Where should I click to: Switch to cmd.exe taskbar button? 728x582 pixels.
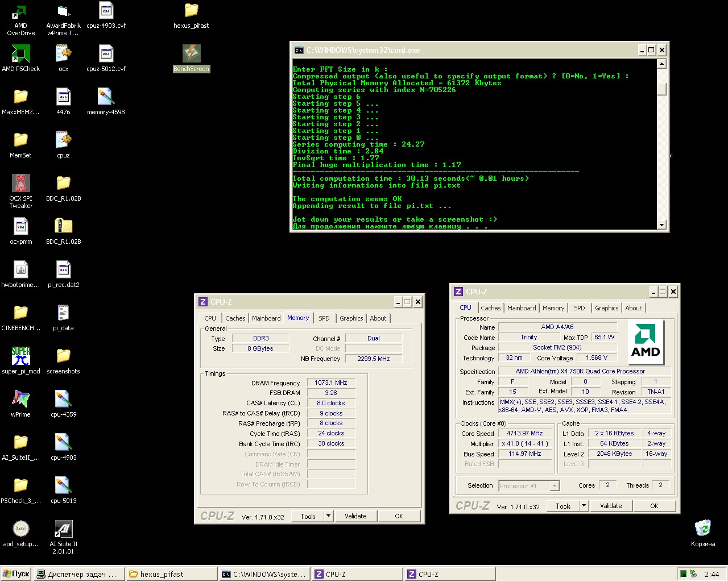coord(264,574)
